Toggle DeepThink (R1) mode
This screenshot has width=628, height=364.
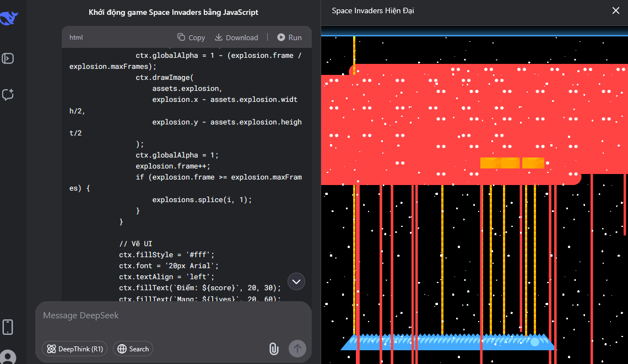74,349
